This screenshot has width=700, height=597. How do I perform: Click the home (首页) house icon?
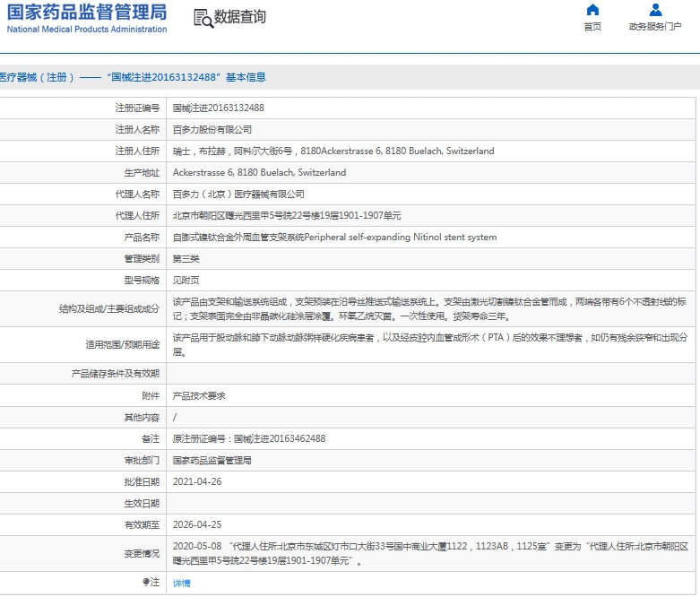point(592,10)
